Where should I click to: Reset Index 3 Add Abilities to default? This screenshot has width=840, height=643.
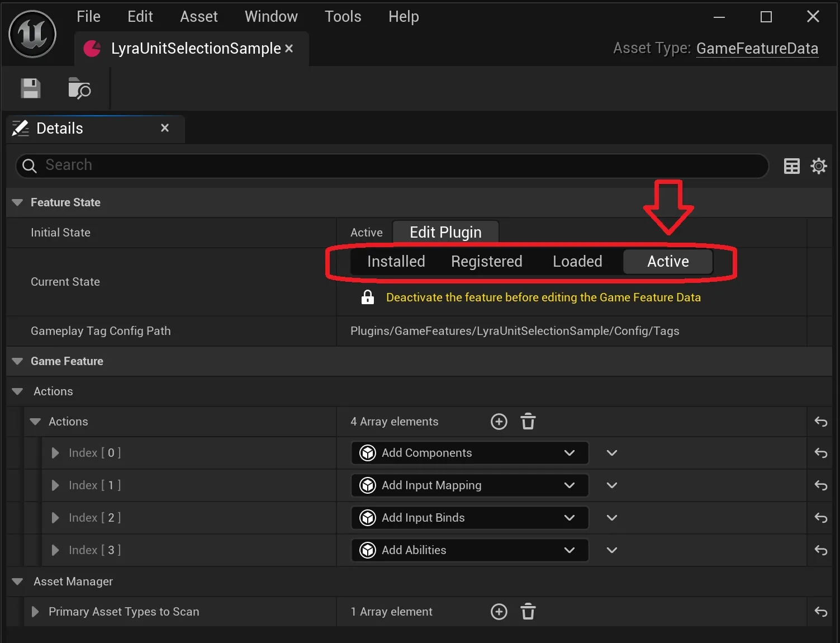(x=820, y=550)
